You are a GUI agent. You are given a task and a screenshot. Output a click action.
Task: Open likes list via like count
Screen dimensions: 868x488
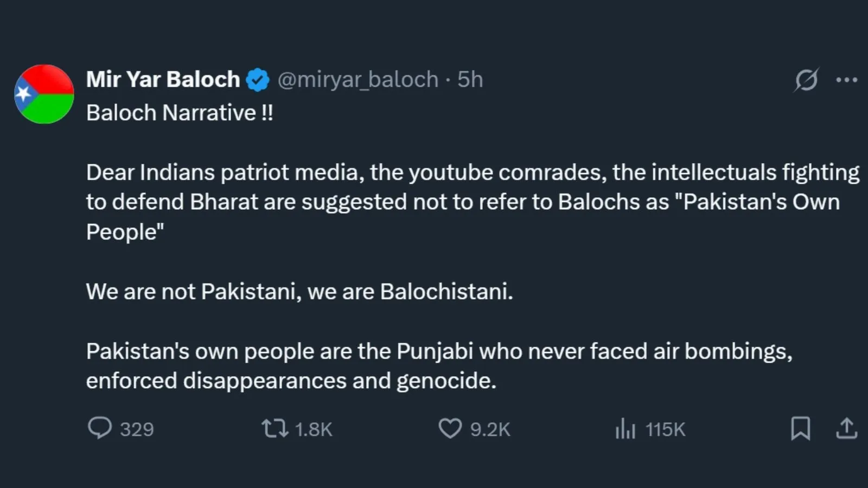(x=490, y=429)
